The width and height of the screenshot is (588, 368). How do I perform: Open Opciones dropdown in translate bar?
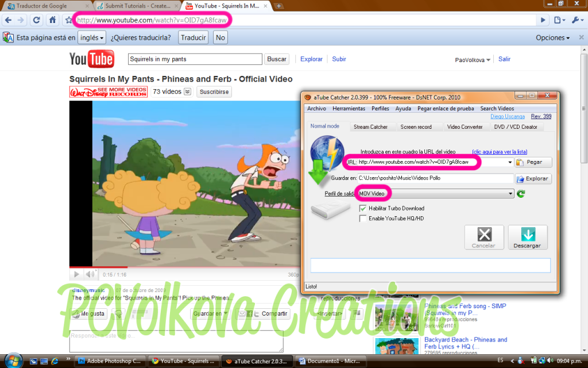pyautogui.click(x=552, y=37)
